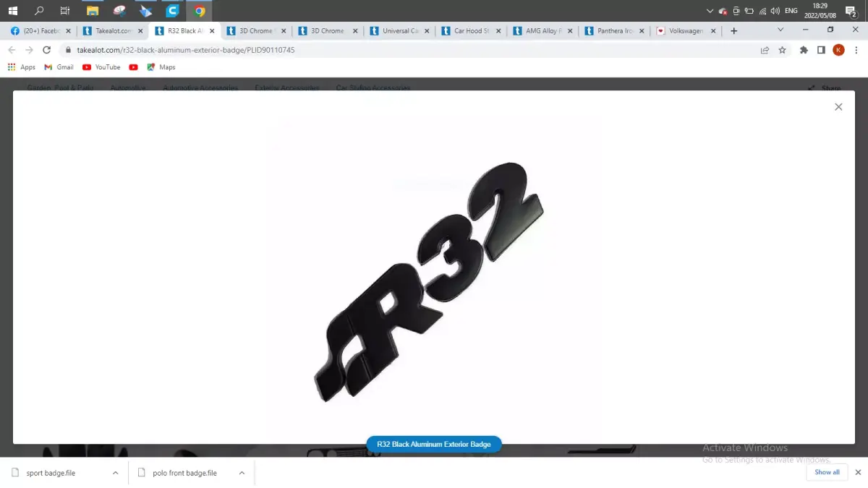The width and height of the screenshot is (868, 488).
Task: Click the R32 Black Aluminum Exterior Badge label
Action: click(434, 445)
